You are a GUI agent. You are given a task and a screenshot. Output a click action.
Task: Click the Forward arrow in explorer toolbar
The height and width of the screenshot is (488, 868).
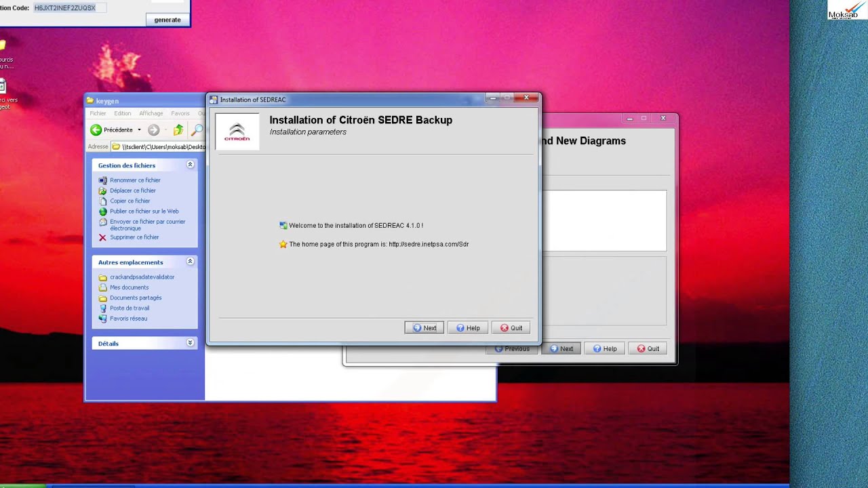pos(153,130)
